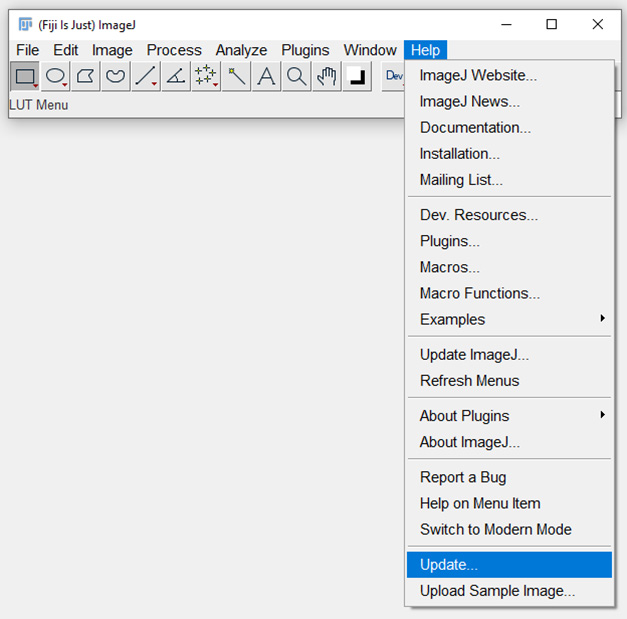Viewport: 627px width, 619px height.
Task: Click the highlighted Update... item
Action: tap(509, 565)
